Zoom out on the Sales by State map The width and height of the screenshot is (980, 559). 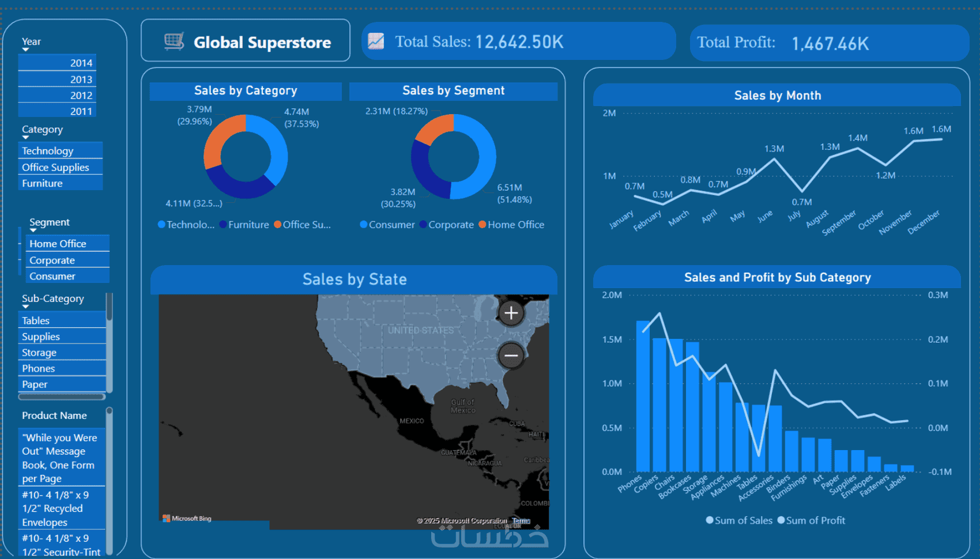511,356
